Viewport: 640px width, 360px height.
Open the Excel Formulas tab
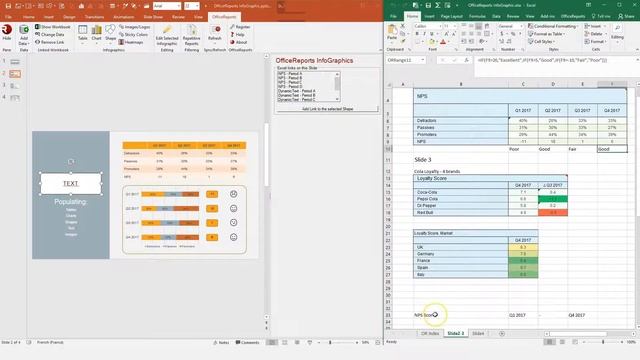477,16
